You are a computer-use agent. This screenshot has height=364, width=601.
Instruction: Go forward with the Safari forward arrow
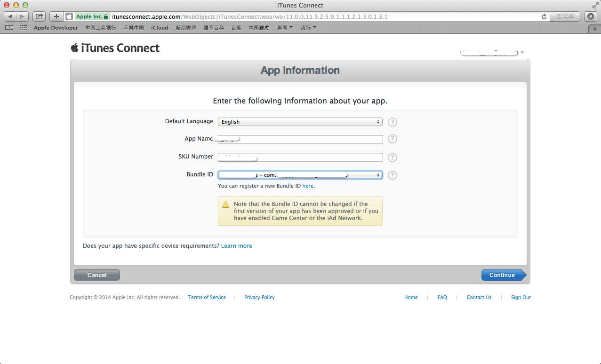coord(22,16)
